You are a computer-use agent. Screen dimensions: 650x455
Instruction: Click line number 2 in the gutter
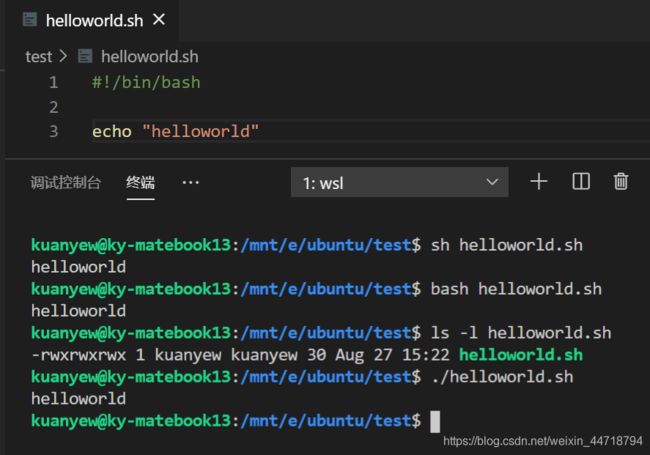click(x=53, y=107)
